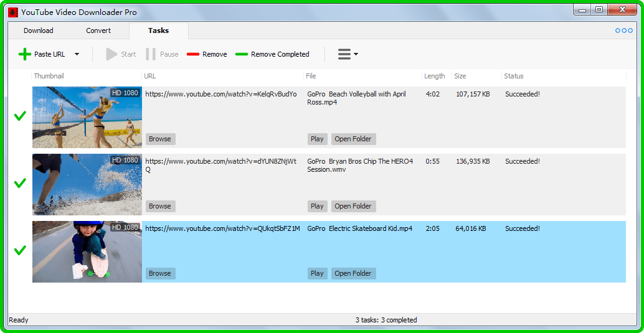The image size is (644, 333).
Task: Sort by the Size column header
Action: (460, 76)
